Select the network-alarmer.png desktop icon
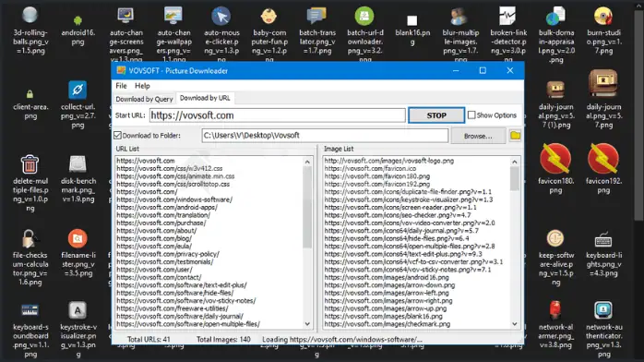644x362 pixels. pos(555,310)
